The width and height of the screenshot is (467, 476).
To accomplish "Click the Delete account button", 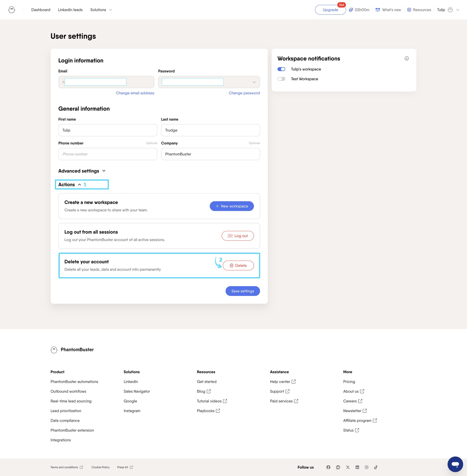I will 238,266.
